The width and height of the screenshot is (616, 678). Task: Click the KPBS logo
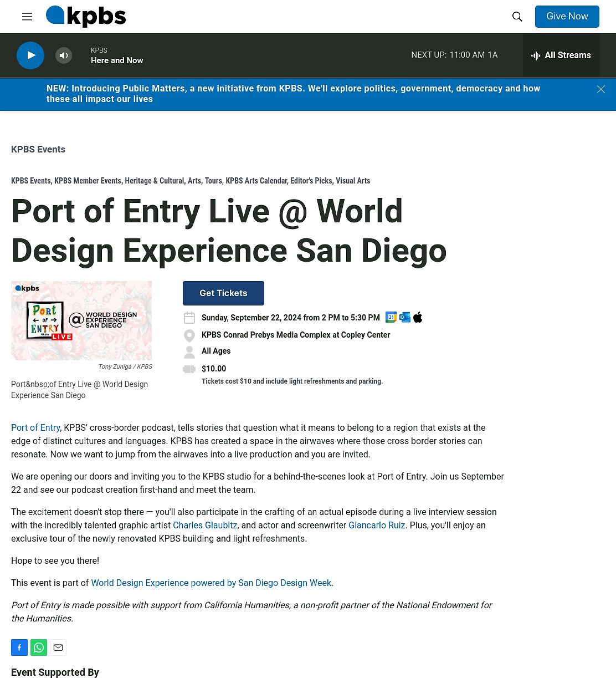[x=86, y=17]
